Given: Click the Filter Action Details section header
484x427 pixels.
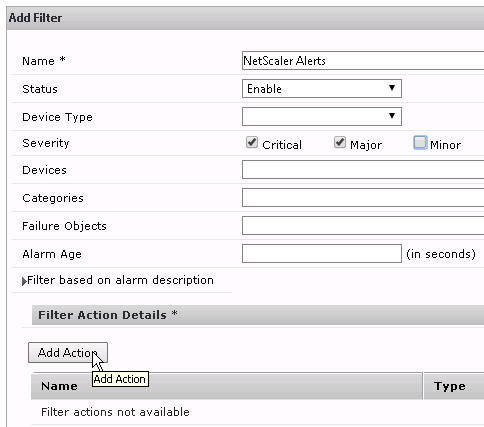Looking at the screenshot, I should point(258,315).
